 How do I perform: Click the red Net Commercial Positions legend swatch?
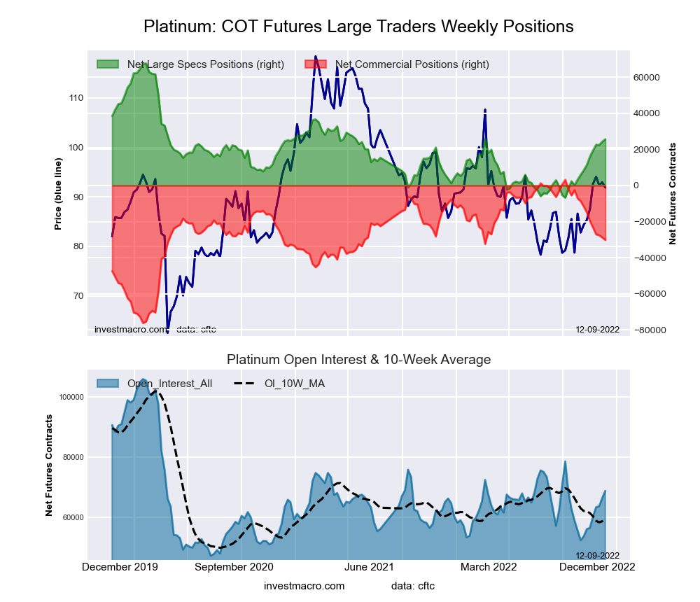pos(316,64)
